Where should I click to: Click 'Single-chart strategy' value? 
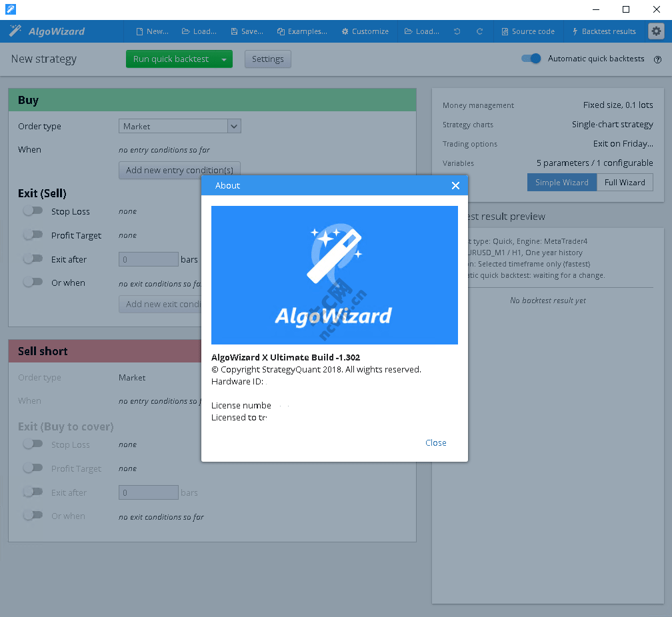coord(613,124)
